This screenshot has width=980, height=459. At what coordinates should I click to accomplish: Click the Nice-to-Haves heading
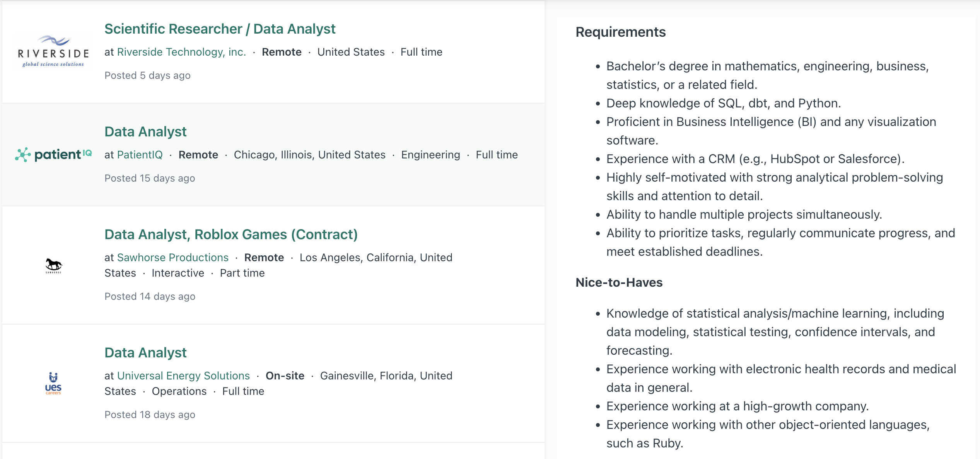tap(619, 282)
